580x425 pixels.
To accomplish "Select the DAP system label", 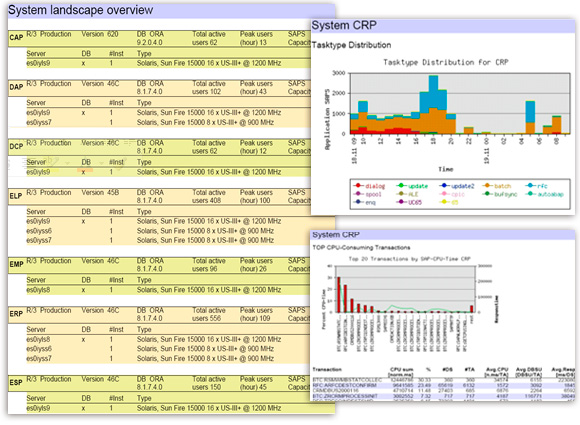I will tap(16, 87).
